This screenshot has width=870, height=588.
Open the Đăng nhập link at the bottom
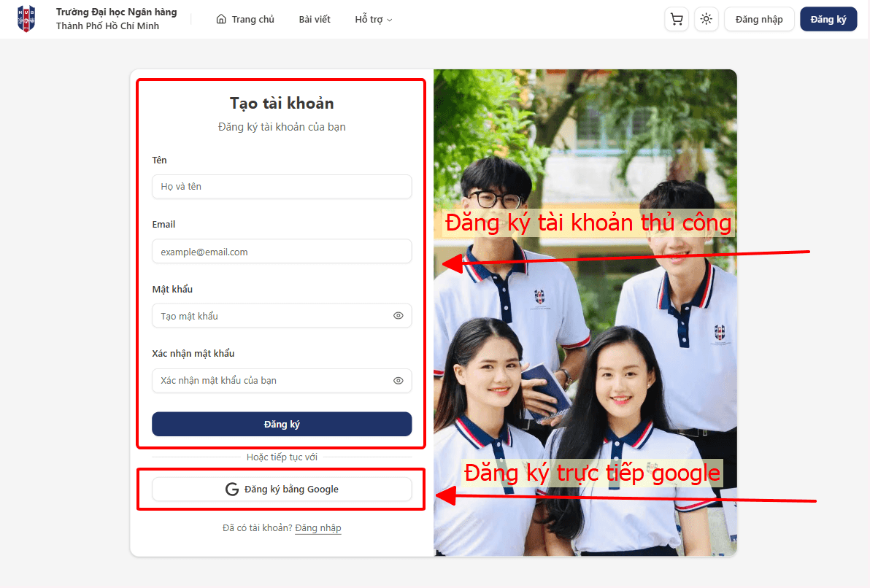click(x=318, y=527)
